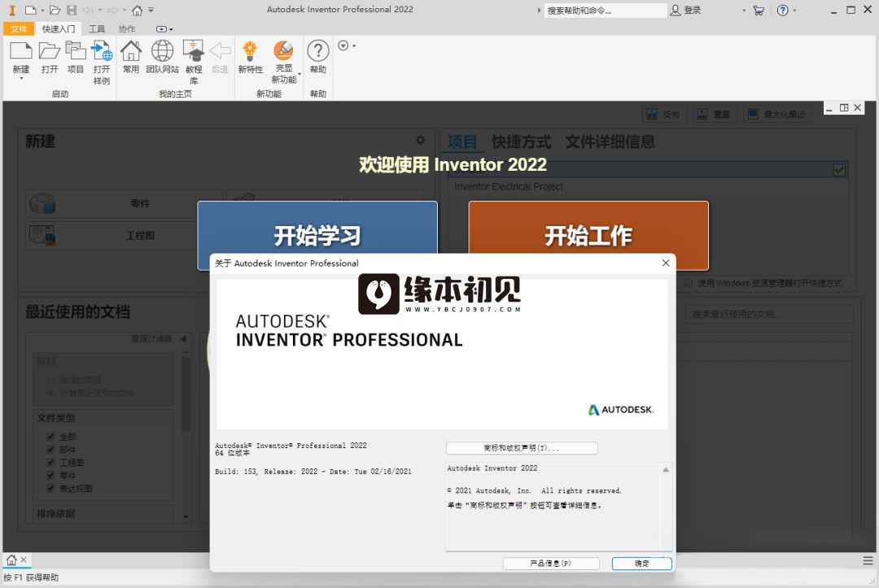The width and height of the screenshot is (879, 588).
Task: Open the dropdown arrow next to 登录
Action: point(744,10)
